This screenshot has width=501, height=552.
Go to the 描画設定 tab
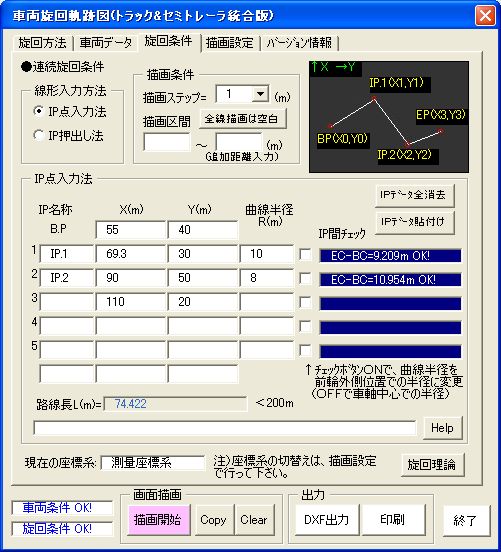[x=230, y=43]
